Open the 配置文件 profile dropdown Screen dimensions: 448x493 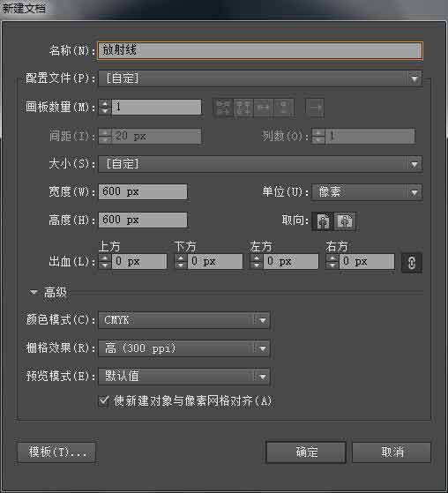point(260,78)
